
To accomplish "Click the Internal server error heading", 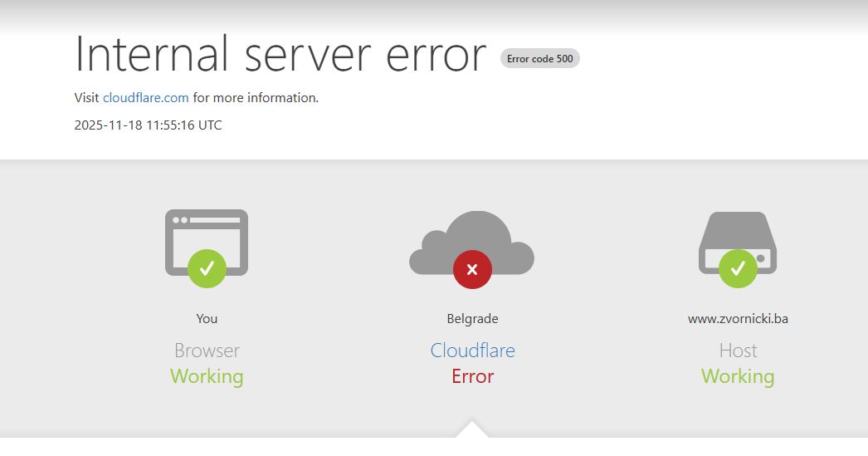I will point(280,55).
